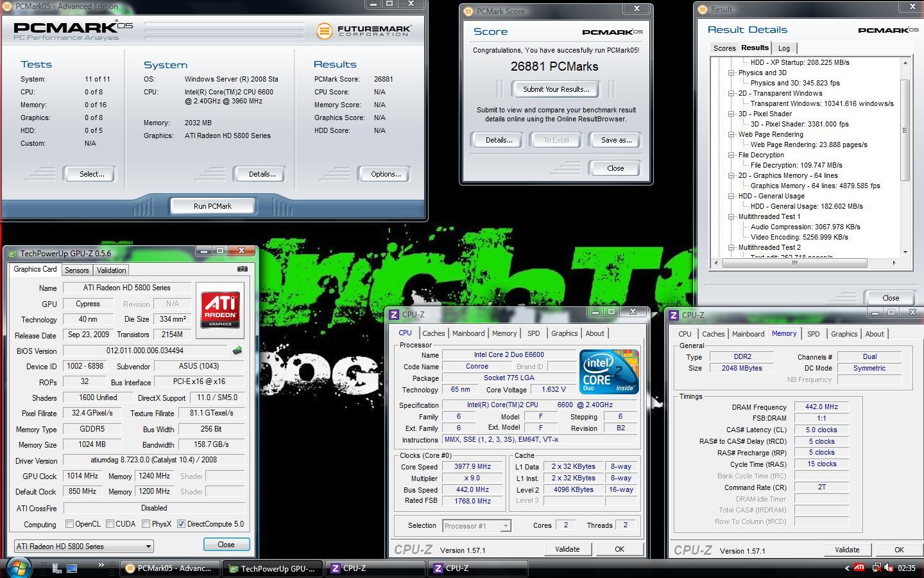
Task: Click the PCMark Score window title icon
Action: point(468,12)
